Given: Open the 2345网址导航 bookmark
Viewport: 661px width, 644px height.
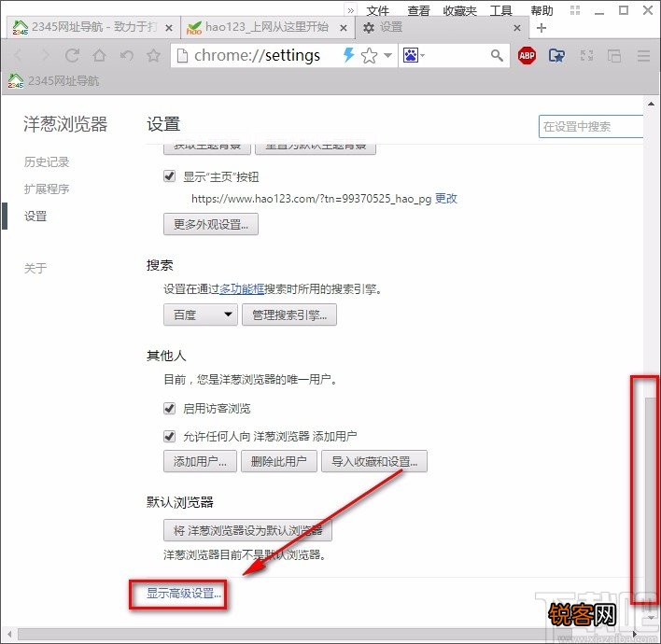Looking at the screenshot, I should pyautogui.click(x=53, y=80).
